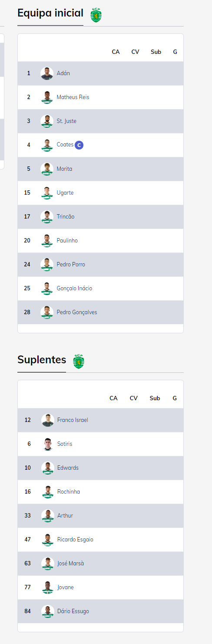Image resolution: width=212 pixels, height=644 pixels.
Task: Open Dário Essugo's profile
Action: pyautogui.click(x=73, y=611)
